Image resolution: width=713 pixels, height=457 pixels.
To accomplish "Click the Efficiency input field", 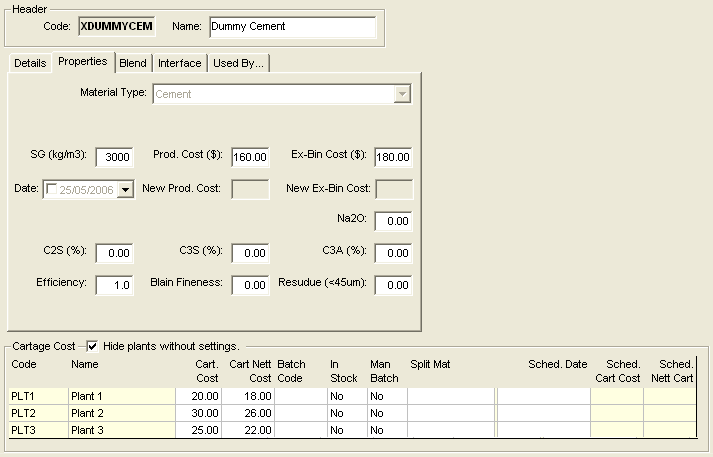I will [115, 285].
